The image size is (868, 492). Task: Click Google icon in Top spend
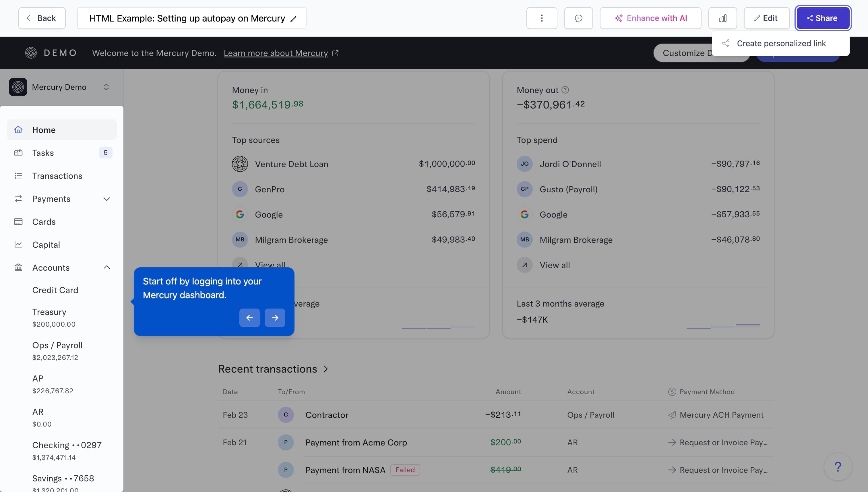[x=525, y=214]
